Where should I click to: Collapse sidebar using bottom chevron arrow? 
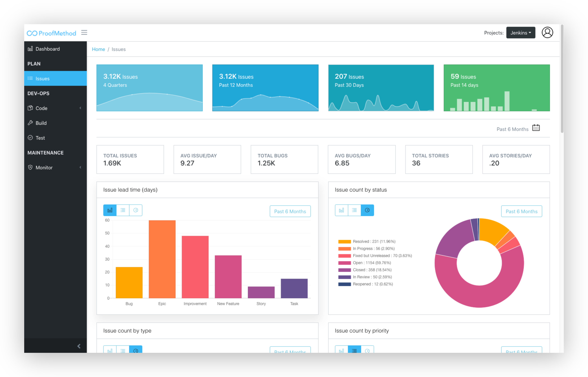79,346
